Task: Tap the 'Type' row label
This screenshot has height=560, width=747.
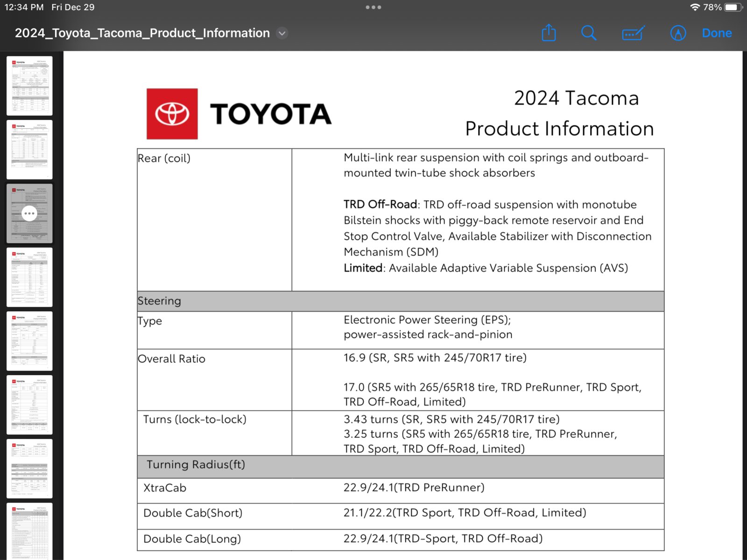Action: [x=150, y=321]
